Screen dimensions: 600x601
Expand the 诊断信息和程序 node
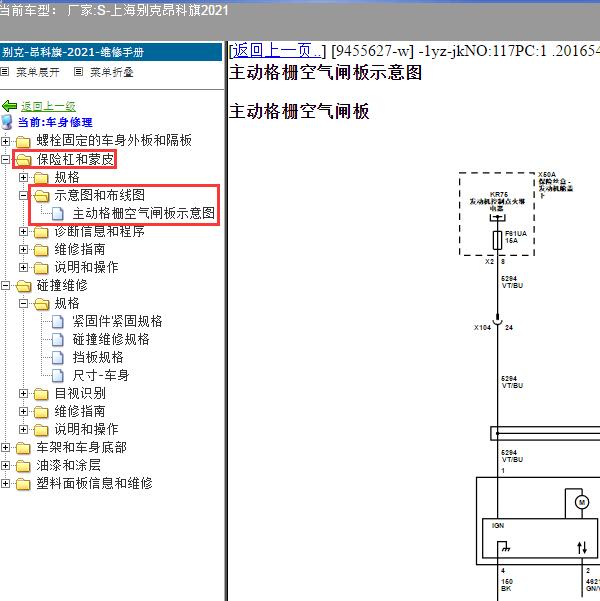point(23,232)
